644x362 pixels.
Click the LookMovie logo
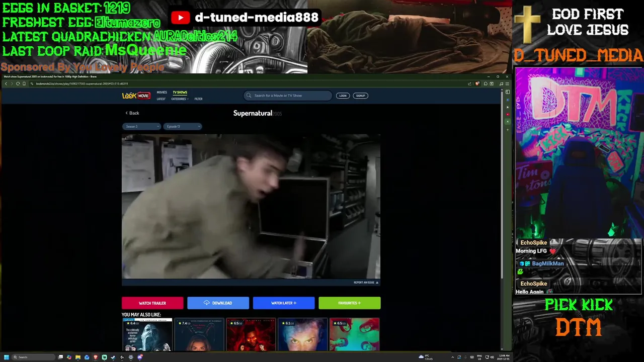[x=136, y=96]
